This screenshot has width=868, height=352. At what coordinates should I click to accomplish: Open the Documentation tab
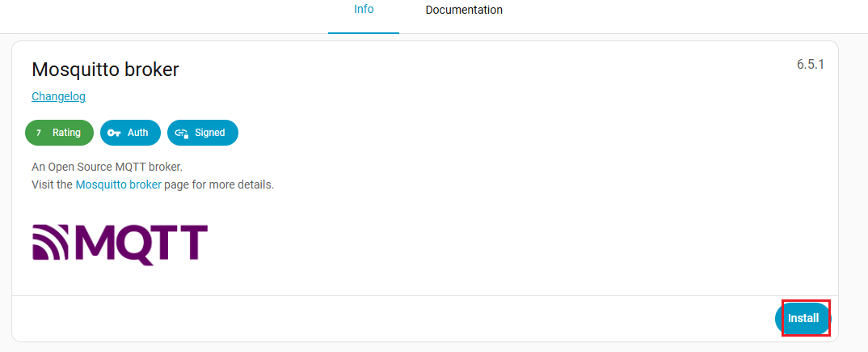point(464,10)
